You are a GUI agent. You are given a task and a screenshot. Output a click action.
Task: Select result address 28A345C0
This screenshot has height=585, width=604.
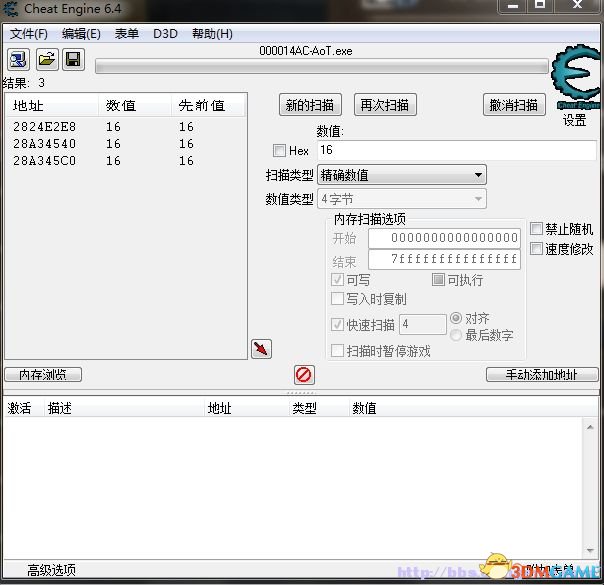point(45,161)
